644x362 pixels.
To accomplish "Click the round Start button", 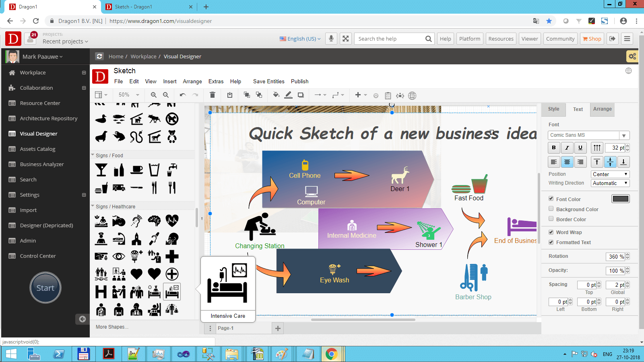I will (x=45, y=288).
